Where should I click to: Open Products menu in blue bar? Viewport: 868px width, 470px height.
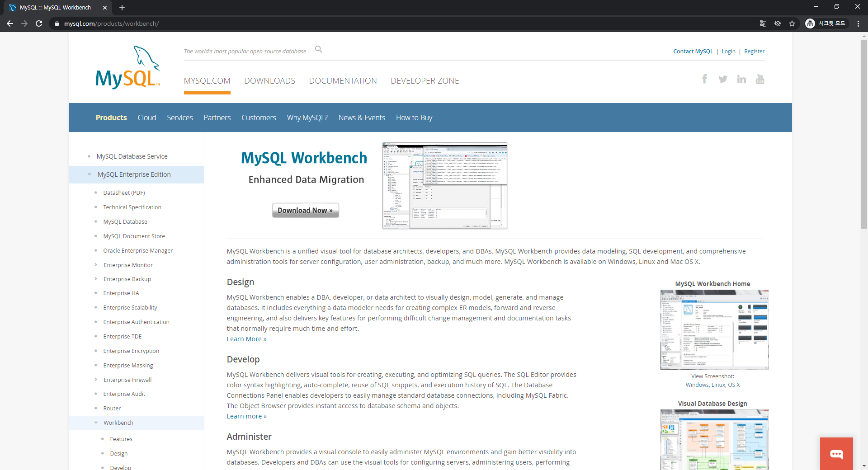click(111, 117)
